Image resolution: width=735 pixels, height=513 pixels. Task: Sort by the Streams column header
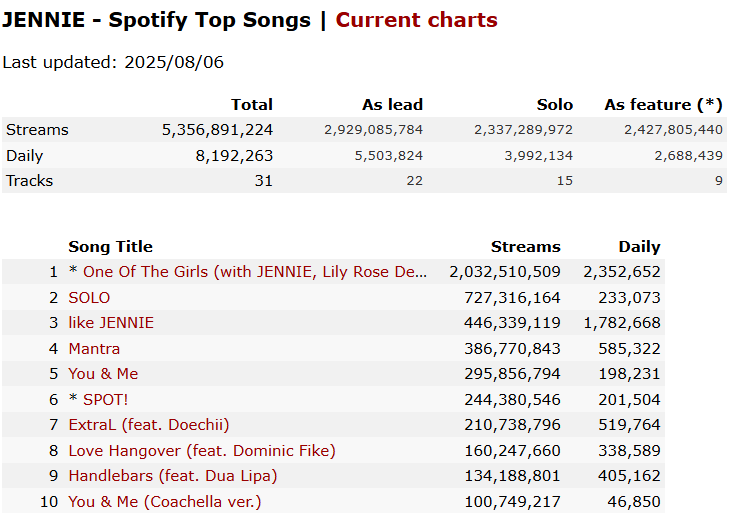pos(525,247)
